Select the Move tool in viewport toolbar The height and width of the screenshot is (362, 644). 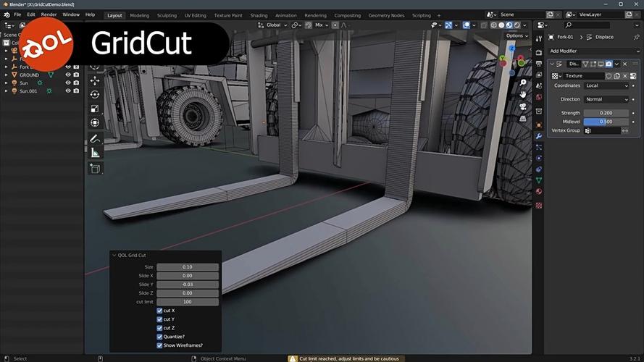pos(95,80)
